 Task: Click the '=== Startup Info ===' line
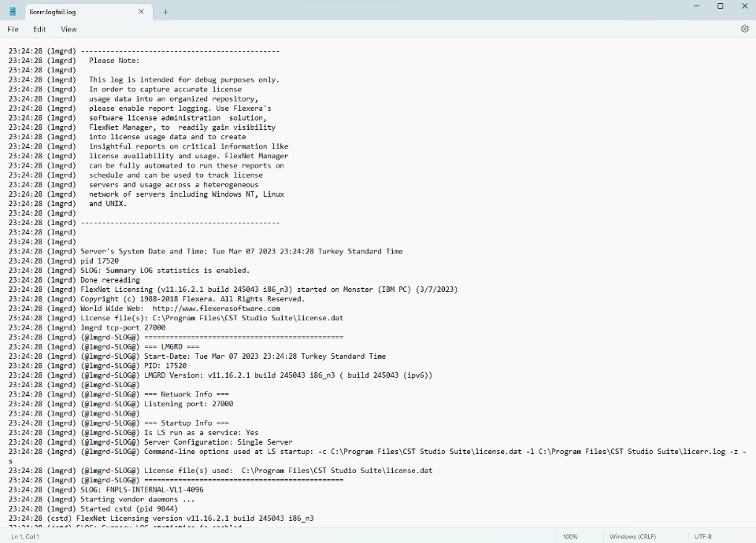pos(187,423)
